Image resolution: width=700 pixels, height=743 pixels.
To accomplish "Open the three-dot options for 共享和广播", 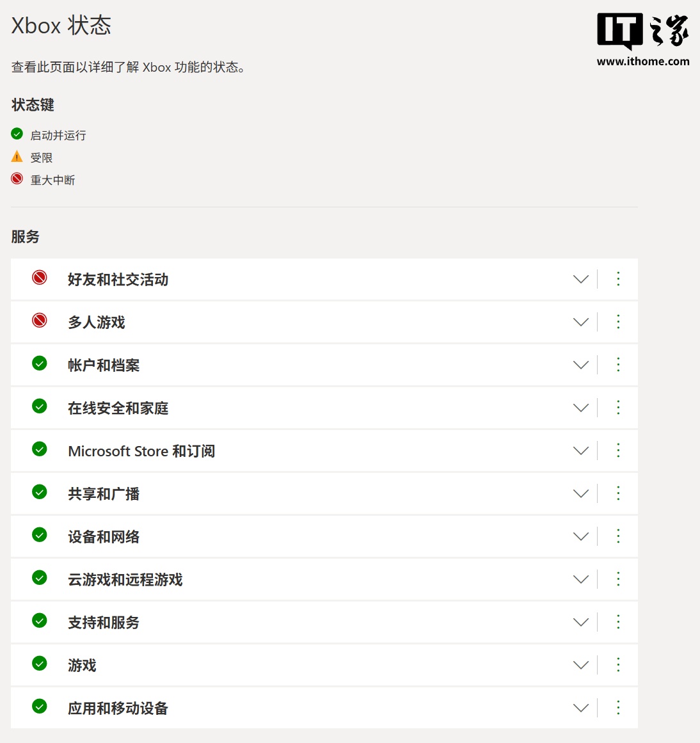I will [618, 493].
